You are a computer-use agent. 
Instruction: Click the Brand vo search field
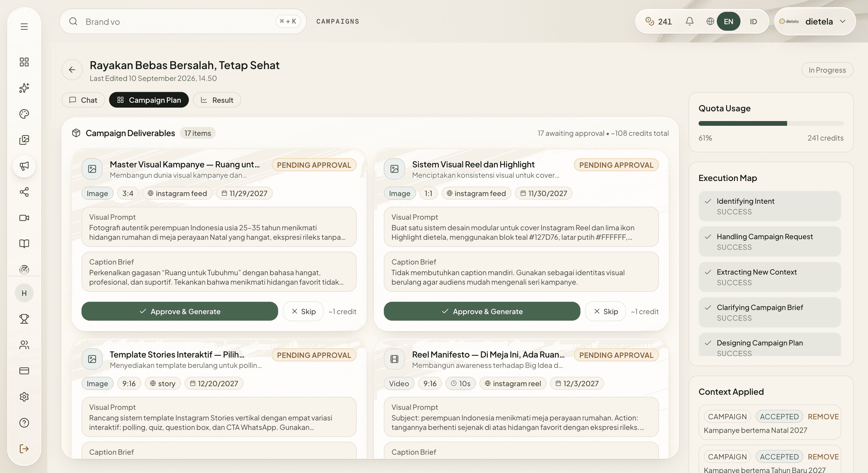point(183,22)
